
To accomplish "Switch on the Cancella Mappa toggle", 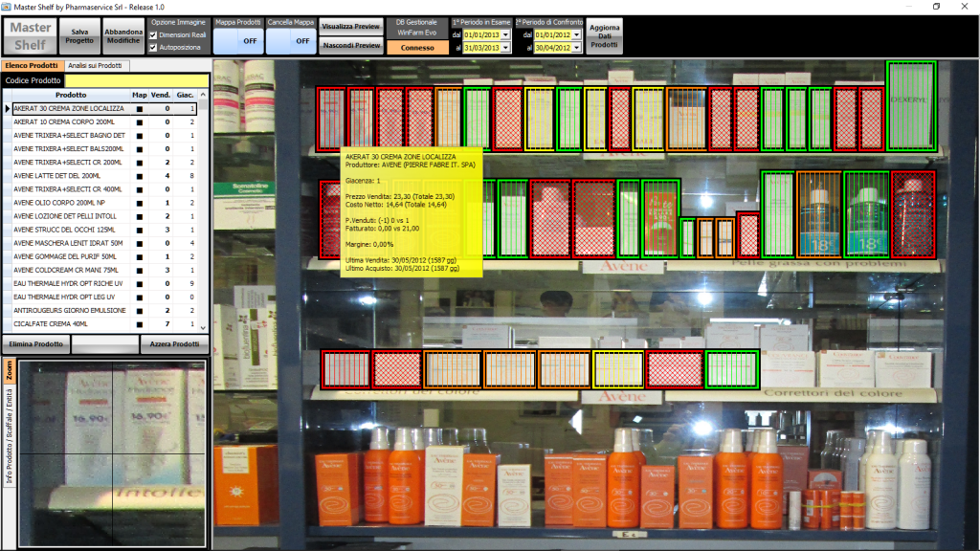I will click(291, 41).
